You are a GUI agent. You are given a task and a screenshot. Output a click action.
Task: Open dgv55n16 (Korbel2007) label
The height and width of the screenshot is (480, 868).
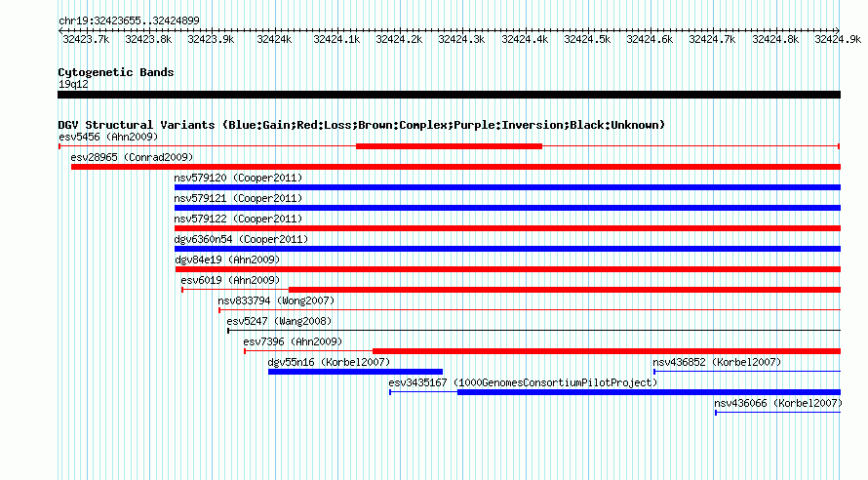pos(329,362)
